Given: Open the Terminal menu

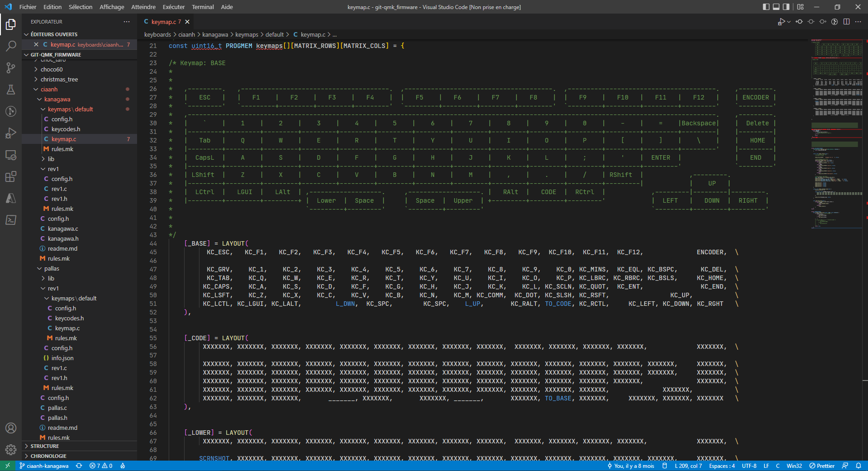Looking at the screenshot, I should click(x=203, y=7).
